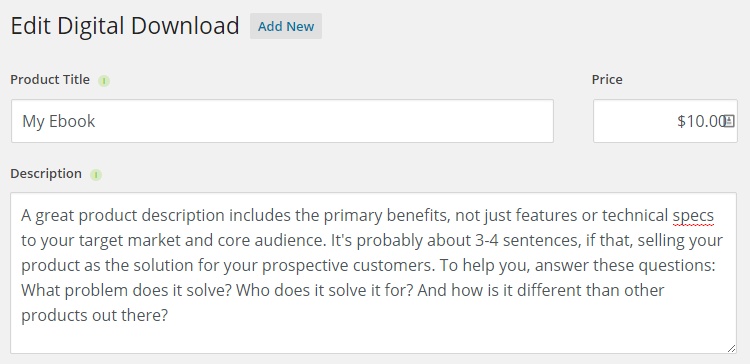Place cursor after 'products out there?'
The width and height of the screenshot is (750, 364).
point(169,316)
